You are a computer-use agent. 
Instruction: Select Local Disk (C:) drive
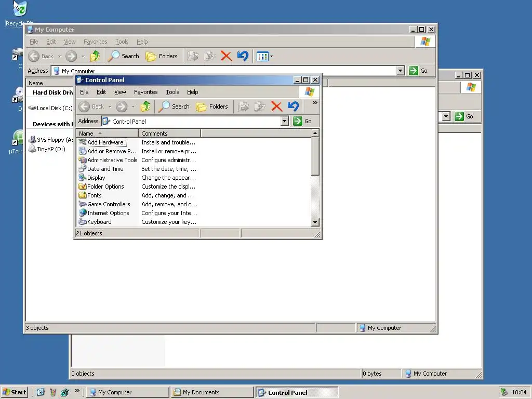click(x=50, y=108)
